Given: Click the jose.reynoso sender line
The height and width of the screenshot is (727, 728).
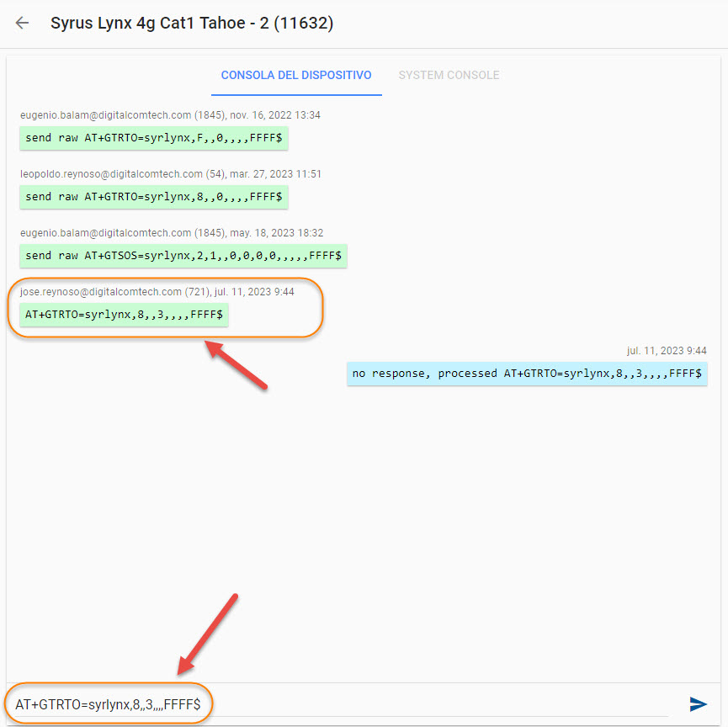Looking at the screenshot, I should point(157,292).
